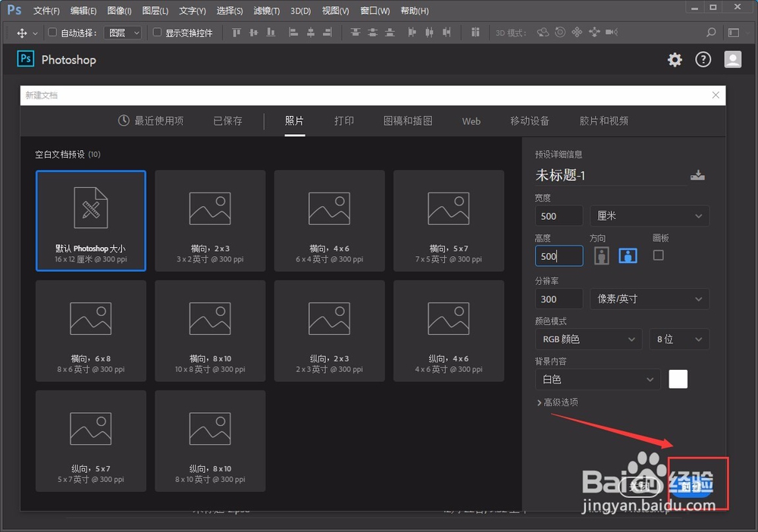This screenshot has width=758, height=532.
Task: Click distribute right edges icon
Action: [x=446, y=33]
